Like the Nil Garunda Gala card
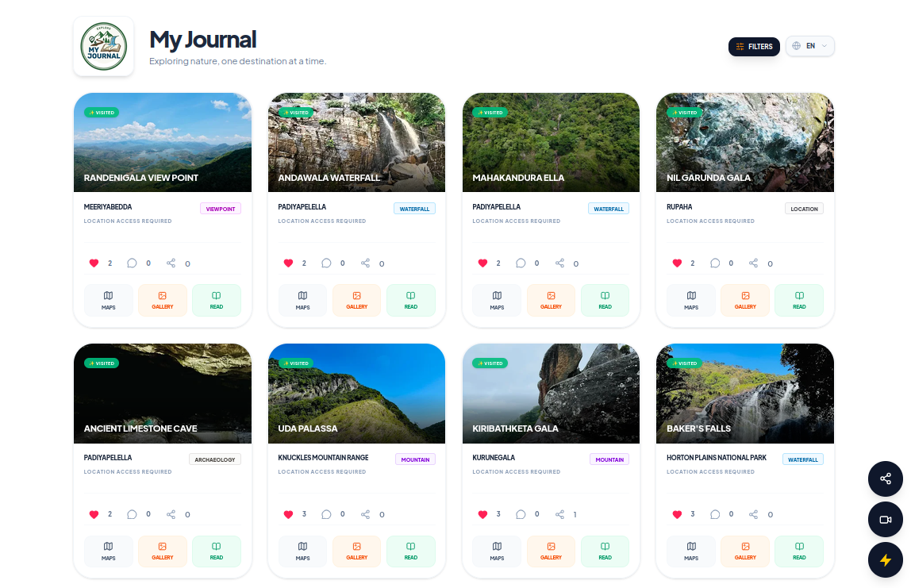The width and height of the screenshot is (911, 588). [x=677, y=263]
